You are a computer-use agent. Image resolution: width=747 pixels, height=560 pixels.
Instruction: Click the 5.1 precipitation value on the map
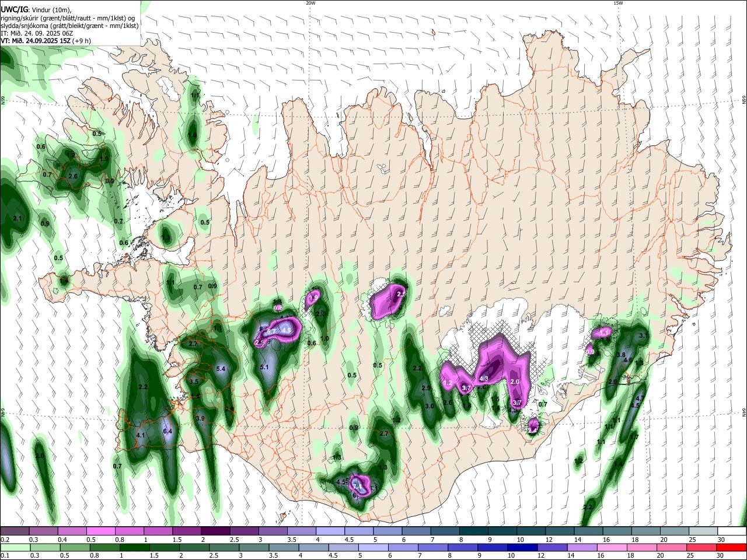pyautogui.click(x=264, y=367)
